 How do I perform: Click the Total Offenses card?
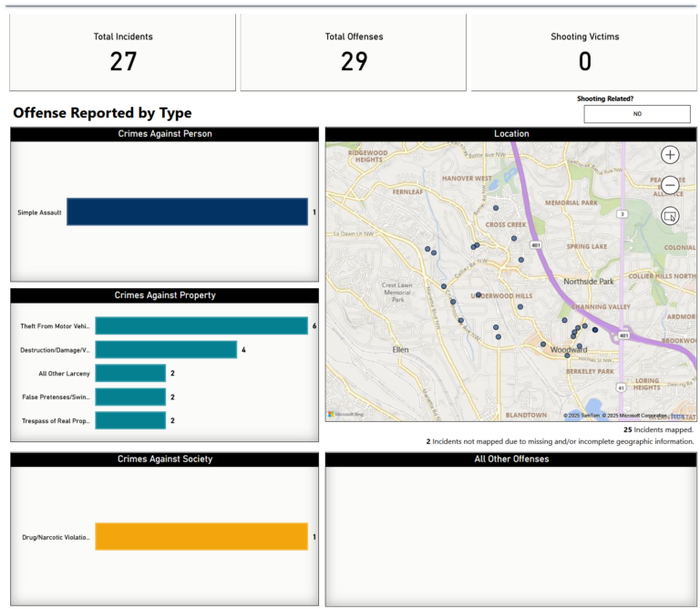(x=354, y=52)
